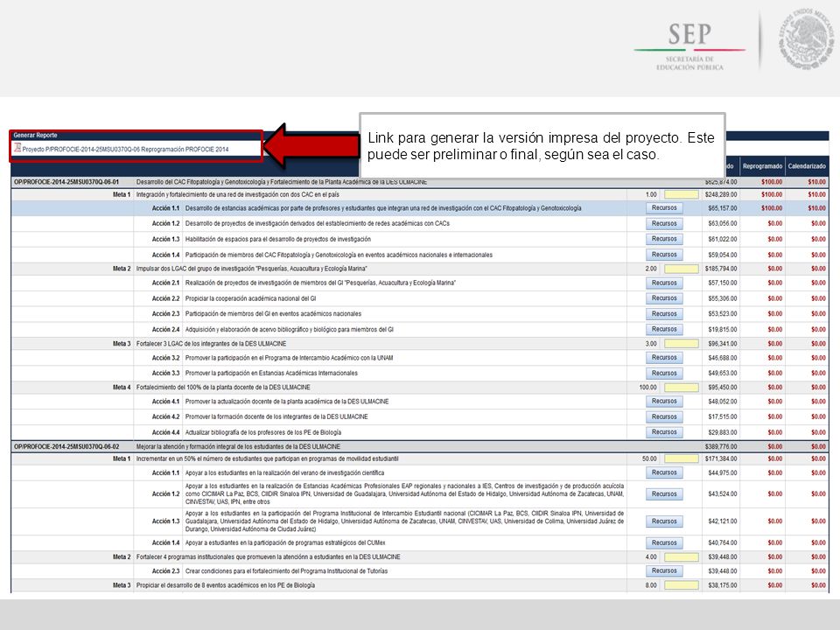Click the total $389,776.00 for the second objective

pos(720,446)
